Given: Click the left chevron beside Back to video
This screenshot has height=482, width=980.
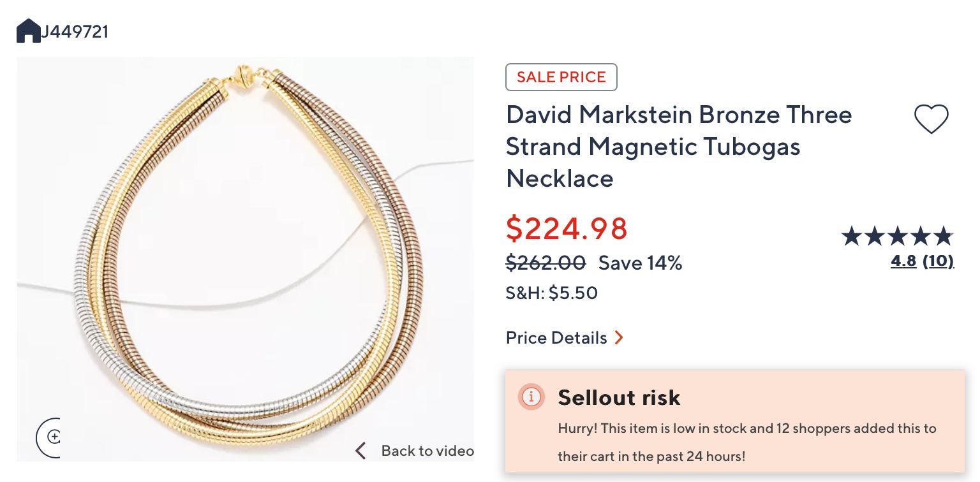Looking at the screenshot, I should [x=360, y=451].
